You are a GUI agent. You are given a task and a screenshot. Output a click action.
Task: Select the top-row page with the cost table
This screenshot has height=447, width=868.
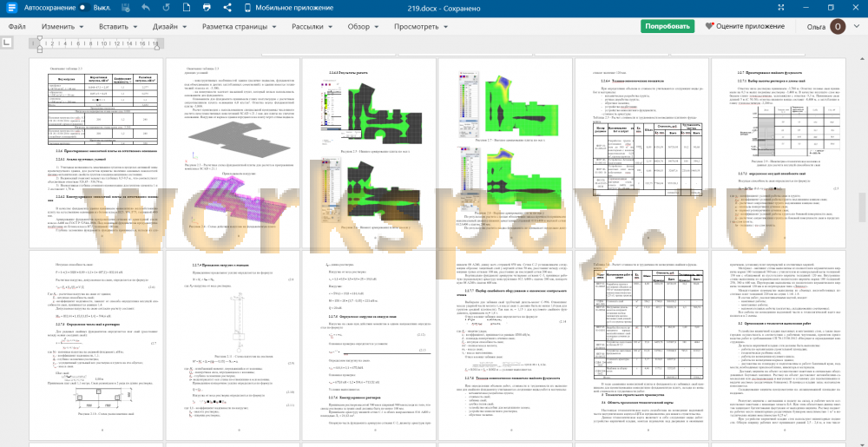pos(642,152)
